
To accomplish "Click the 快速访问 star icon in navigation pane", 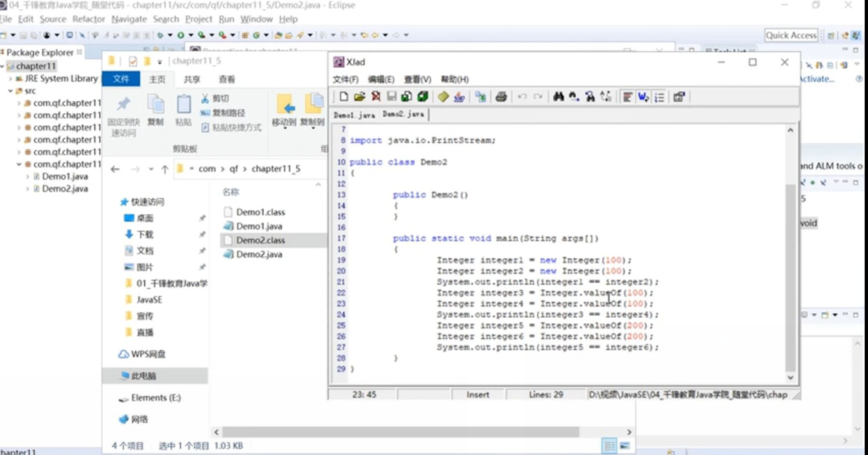I will (124, 202).
